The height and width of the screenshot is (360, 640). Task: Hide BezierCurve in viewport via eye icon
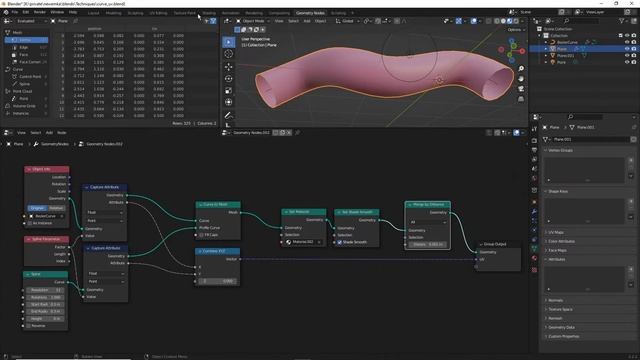pyautogui.click(x=627, y=42)
